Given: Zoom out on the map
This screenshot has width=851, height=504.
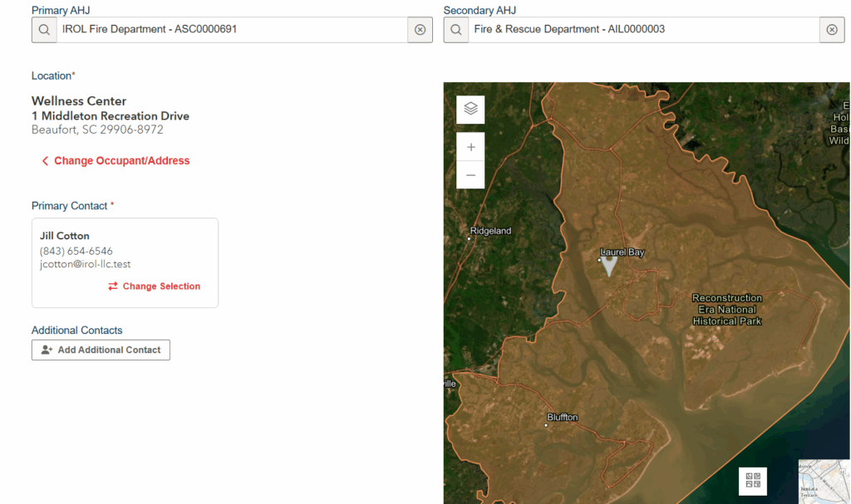Looking at the screenshot, I should click(470, 175).
